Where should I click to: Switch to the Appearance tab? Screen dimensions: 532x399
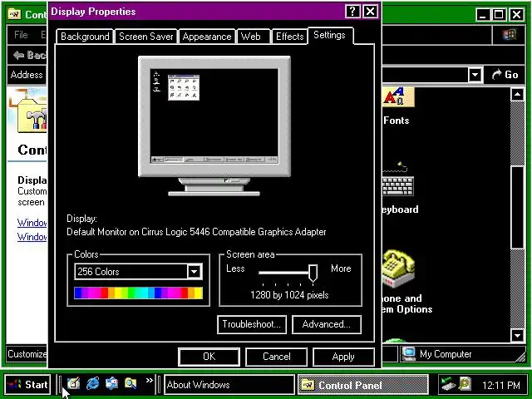click(x=207, y=37)
